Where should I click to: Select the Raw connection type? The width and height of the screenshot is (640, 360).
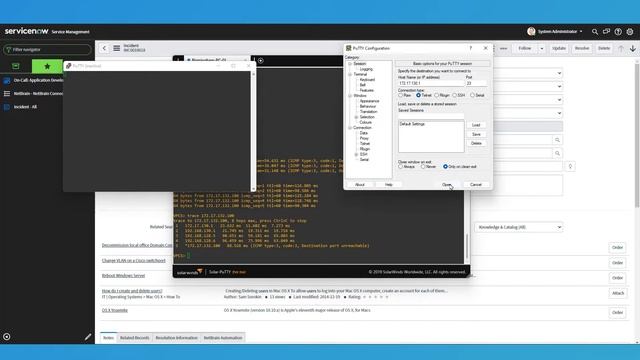point(400,95)
